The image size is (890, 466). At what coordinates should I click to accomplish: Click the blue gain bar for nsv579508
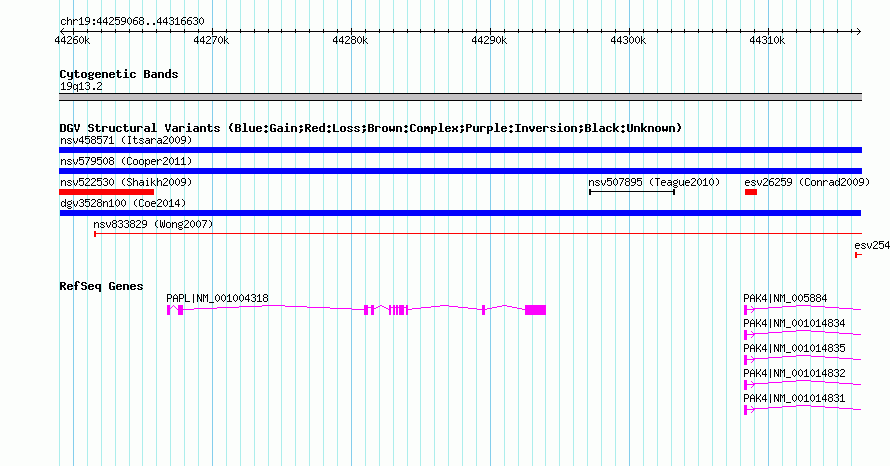point(460,171)
